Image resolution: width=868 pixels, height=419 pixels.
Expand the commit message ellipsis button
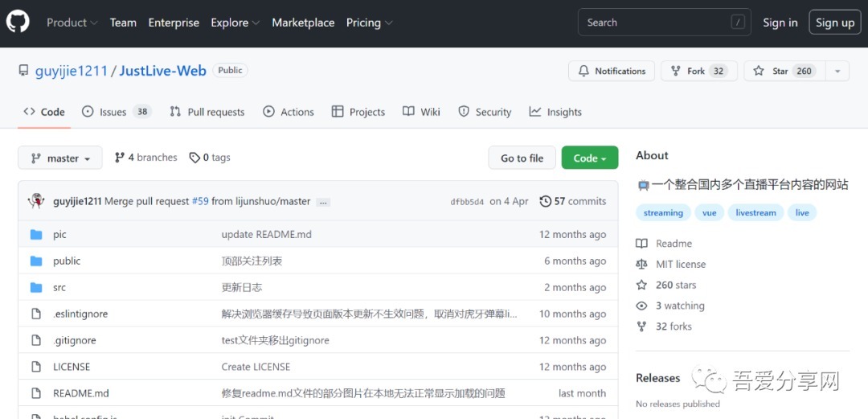click(323, 202)
